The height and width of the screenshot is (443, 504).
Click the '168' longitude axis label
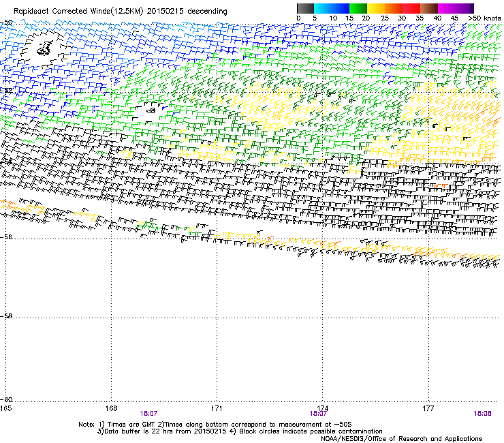[x=111, y=408]
